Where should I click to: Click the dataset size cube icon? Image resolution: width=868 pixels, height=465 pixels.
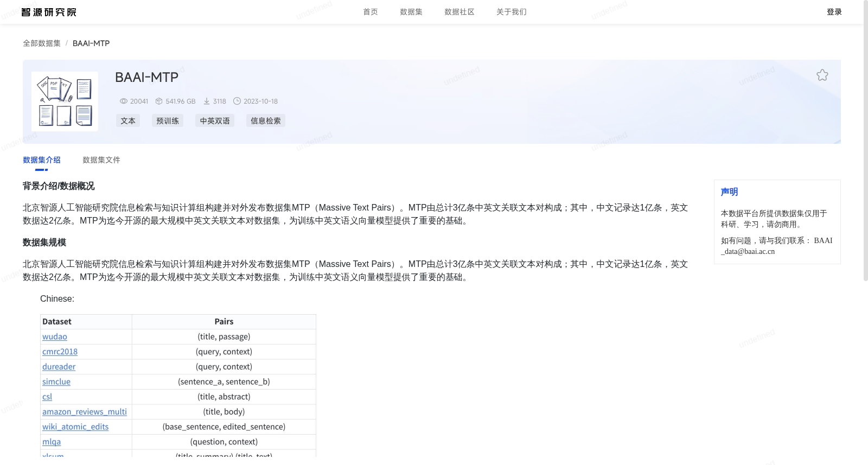point(159,101)
